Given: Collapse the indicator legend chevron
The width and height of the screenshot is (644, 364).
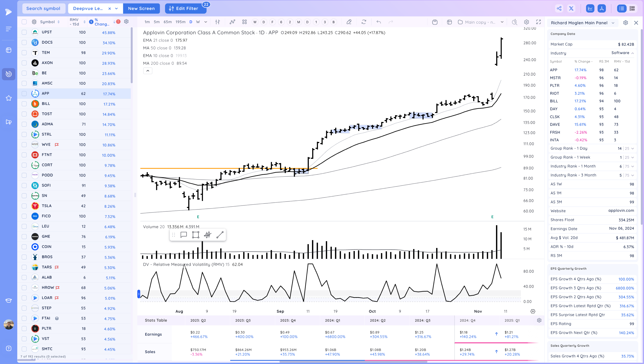Looking at the screenshot, I should (x=148, y=71).
